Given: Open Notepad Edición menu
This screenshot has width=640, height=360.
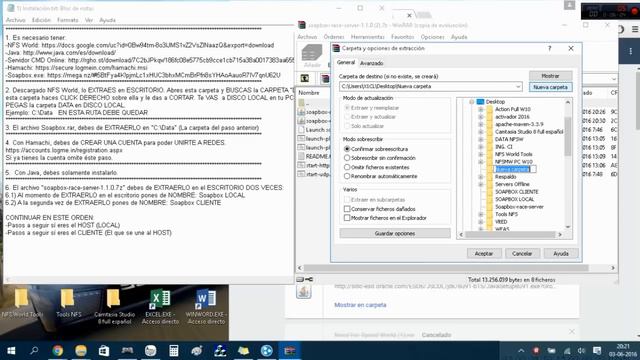Looking at the screenshot, I should (41, 20).
